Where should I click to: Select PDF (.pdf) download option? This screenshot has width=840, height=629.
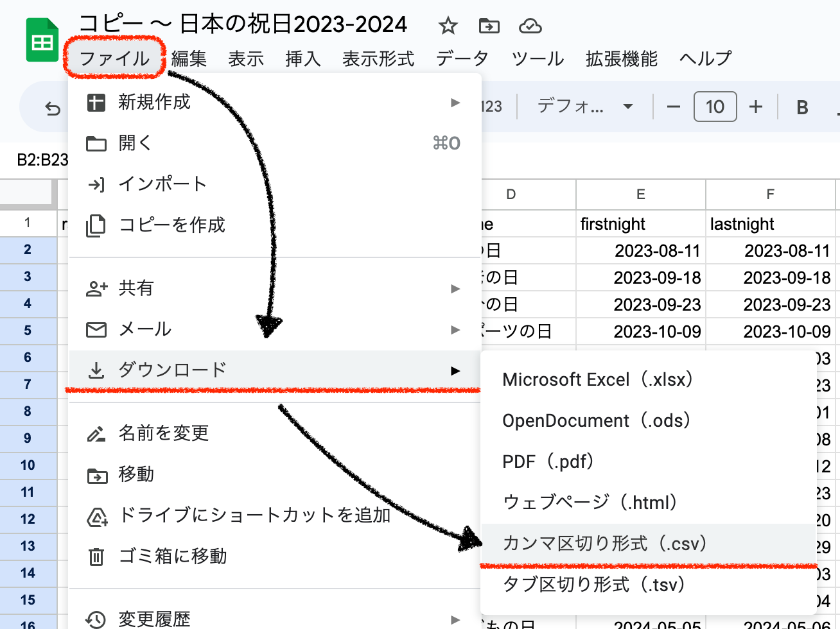548,461
